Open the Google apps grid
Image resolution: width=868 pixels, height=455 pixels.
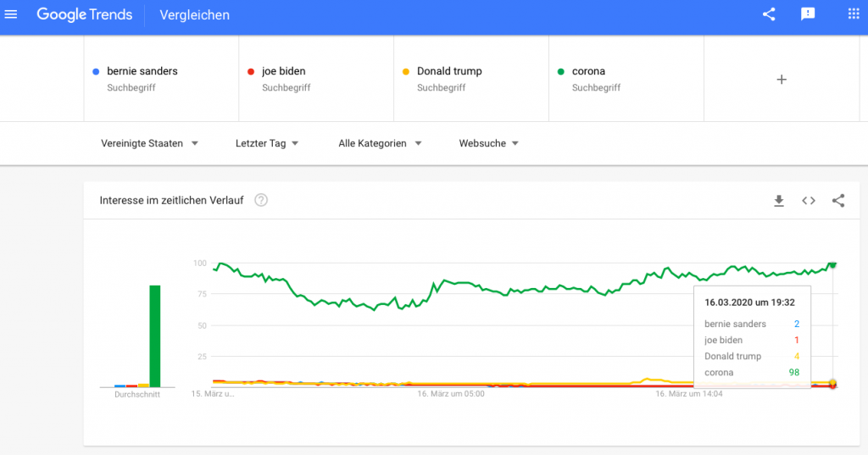tap(854, 14)
